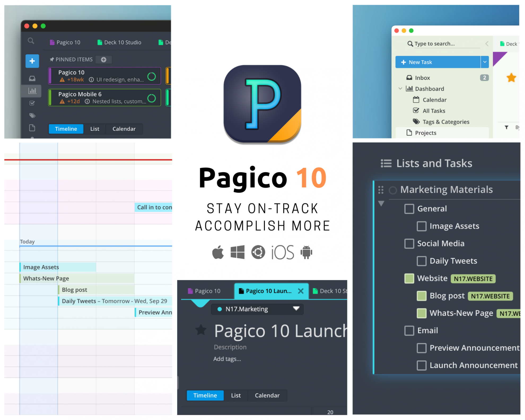This screenshot has height=420, width=525.
Task: Select List view in bottom window
Action: click(x=236, y=395)
